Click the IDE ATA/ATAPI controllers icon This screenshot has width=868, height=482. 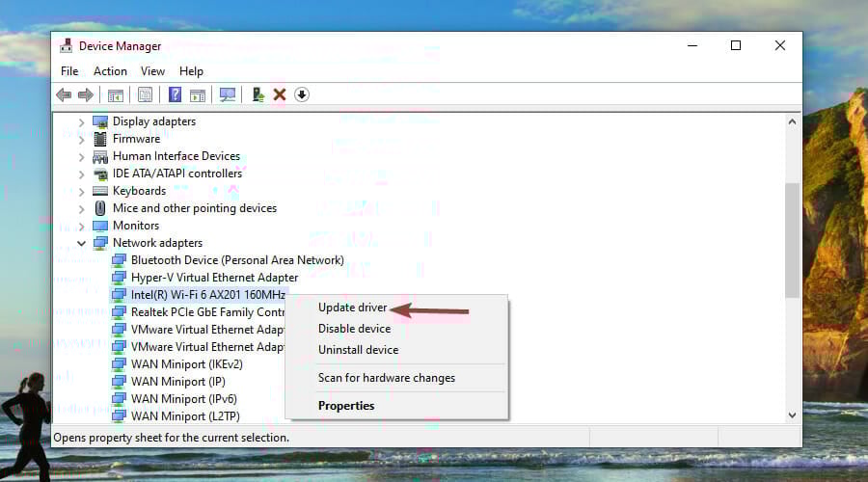click(100, 174)
